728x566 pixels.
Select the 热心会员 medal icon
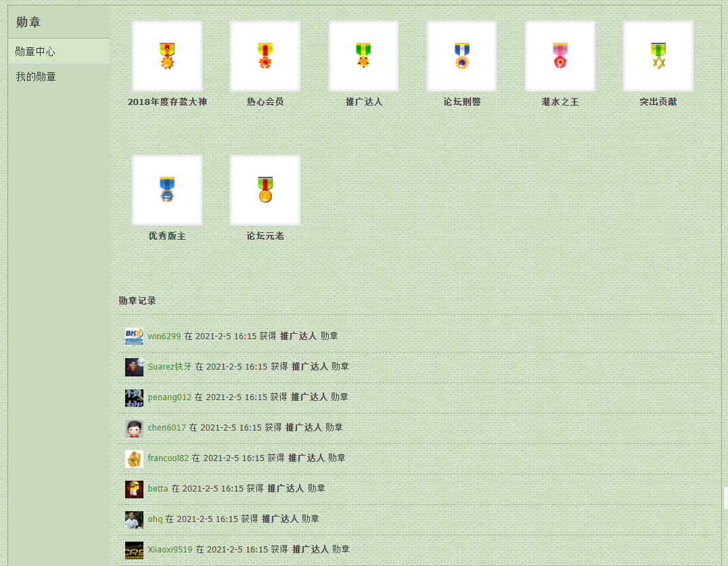(x=265, y=56)
